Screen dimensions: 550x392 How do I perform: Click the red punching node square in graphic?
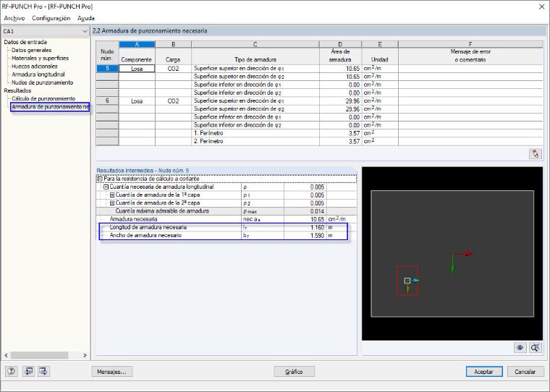click(x=407, y=281)
